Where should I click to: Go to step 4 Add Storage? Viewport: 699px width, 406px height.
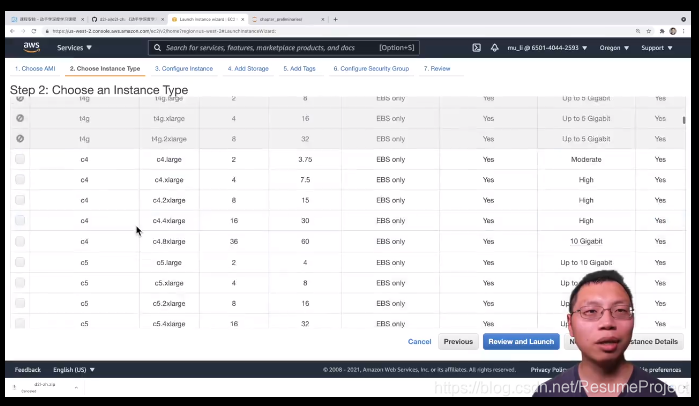point(248,69)
